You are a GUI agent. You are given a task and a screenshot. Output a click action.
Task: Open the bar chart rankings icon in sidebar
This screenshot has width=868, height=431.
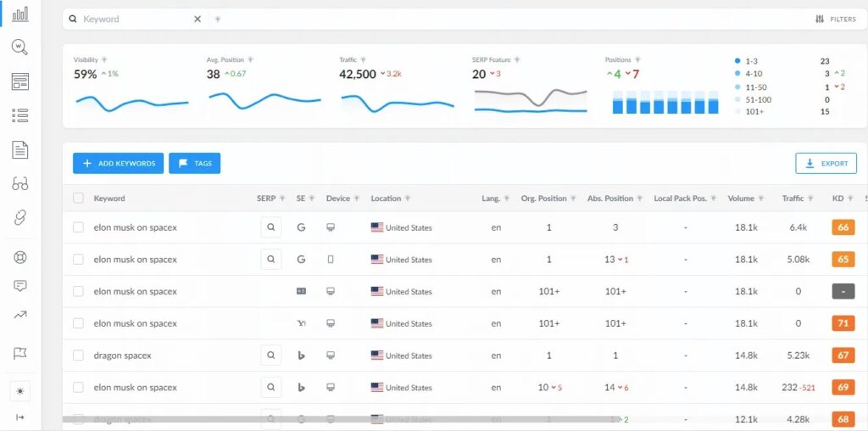[x=20, y=14]
